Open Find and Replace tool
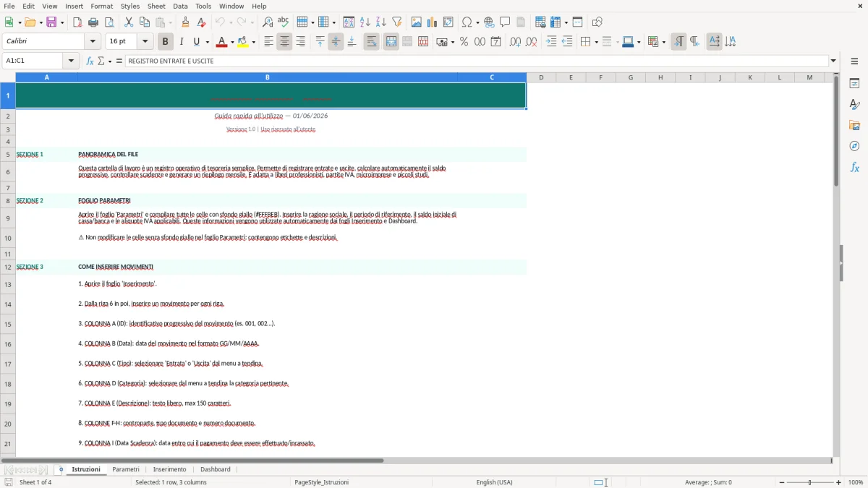 coord(268,22)
